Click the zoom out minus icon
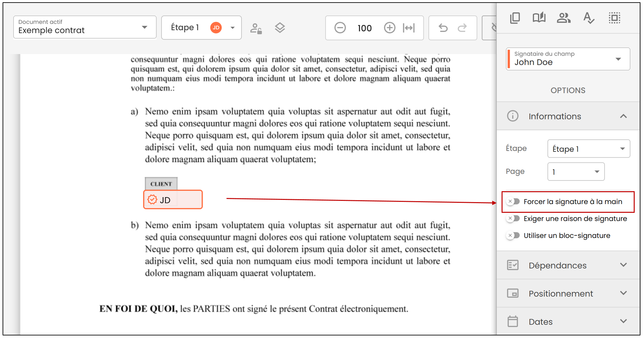The height and width of the screenshot is (338, 644). pos(340,28)
